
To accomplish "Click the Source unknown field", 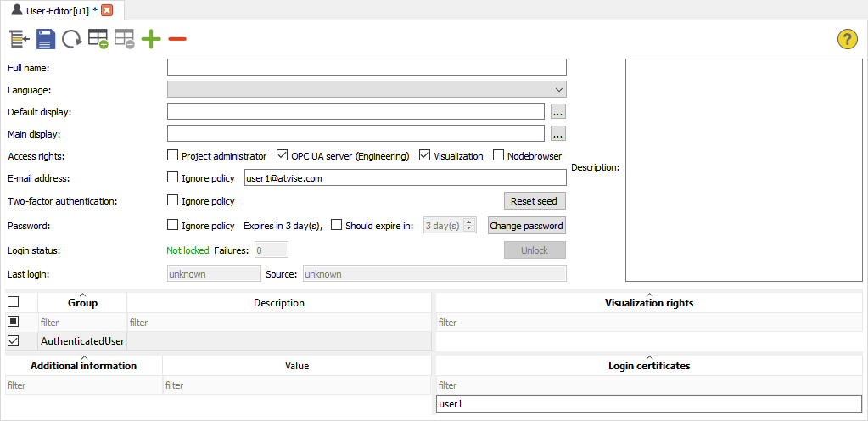I will pyautogui.click(x=434, y=273).
